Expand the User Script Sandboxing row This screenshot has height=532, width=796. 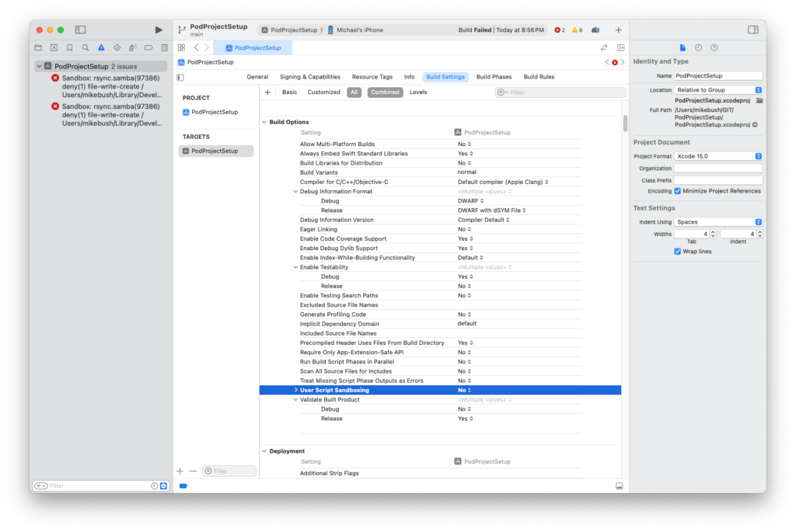295,390
